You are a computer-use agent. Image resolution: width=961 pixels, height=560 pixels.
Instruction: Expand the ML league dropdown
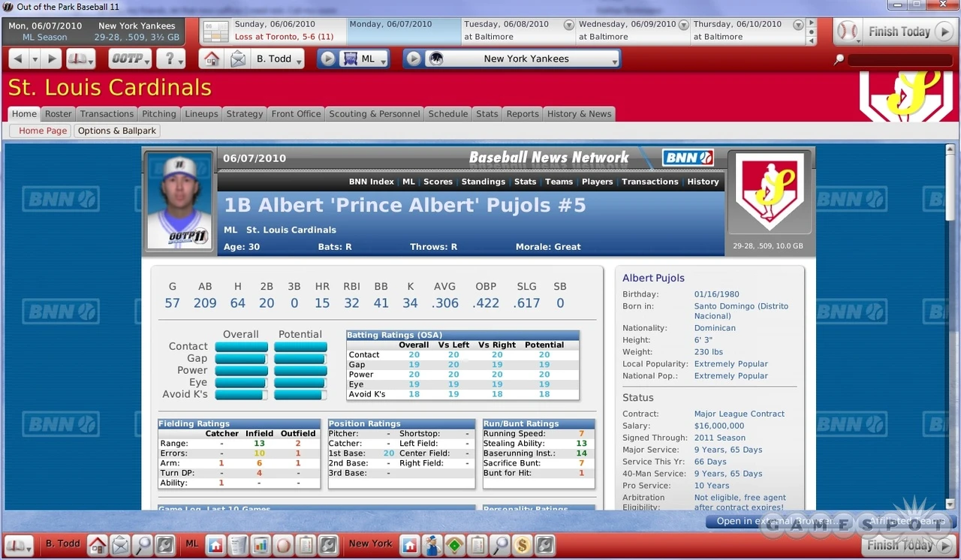pos(364,59)
